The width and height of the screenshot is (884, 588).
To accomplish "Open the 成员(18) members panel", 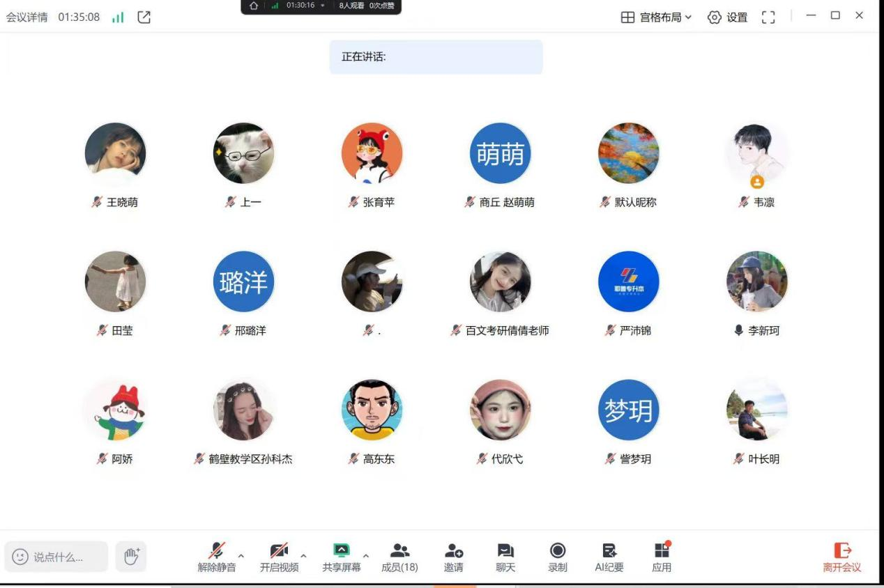I will (399, 557).
